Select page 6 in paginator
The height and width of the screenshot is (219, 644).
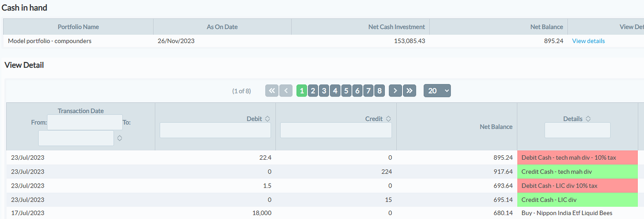click(x=357, y=91)
